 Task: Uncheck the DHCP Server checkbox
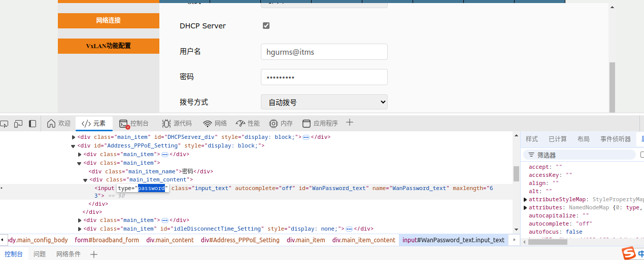(x=266, y=26)
